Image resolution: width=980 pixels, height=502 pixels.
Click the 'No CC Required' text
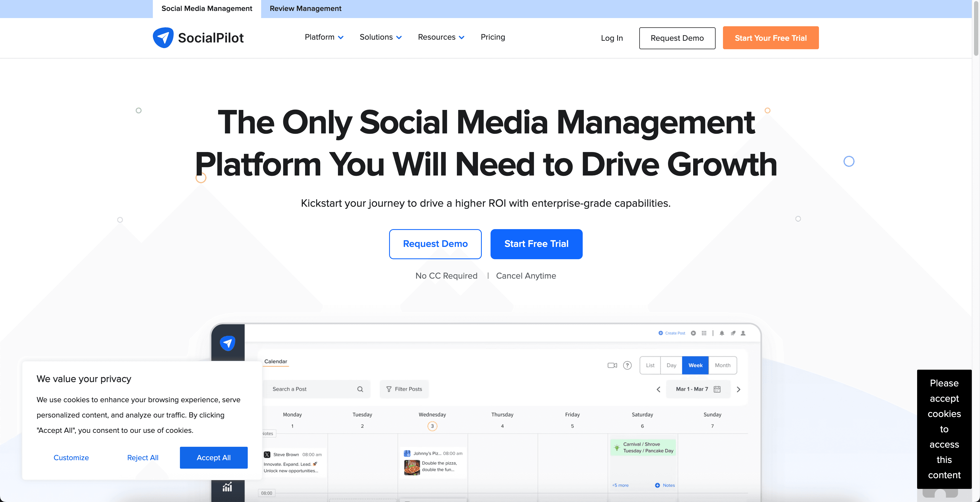[446, 276]
